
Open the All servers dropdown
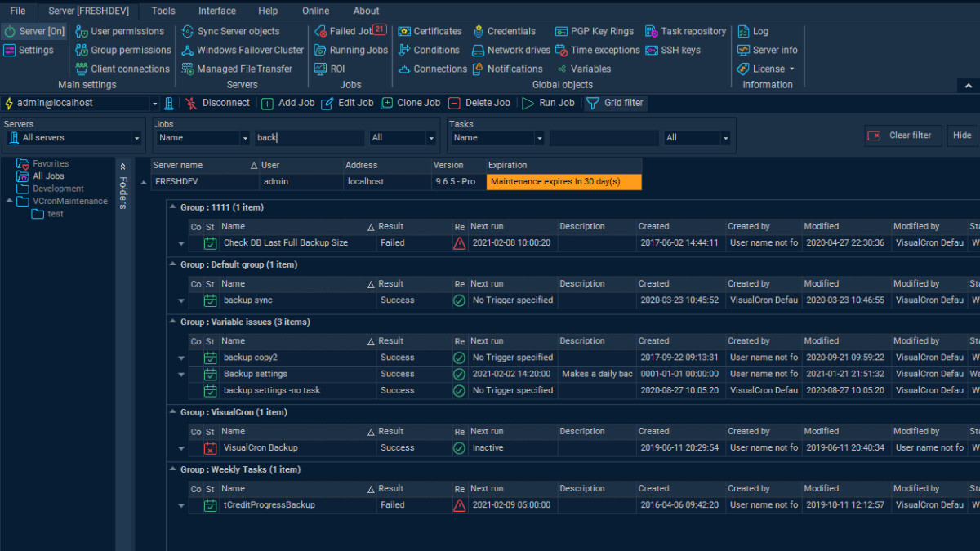coord(136,138)
